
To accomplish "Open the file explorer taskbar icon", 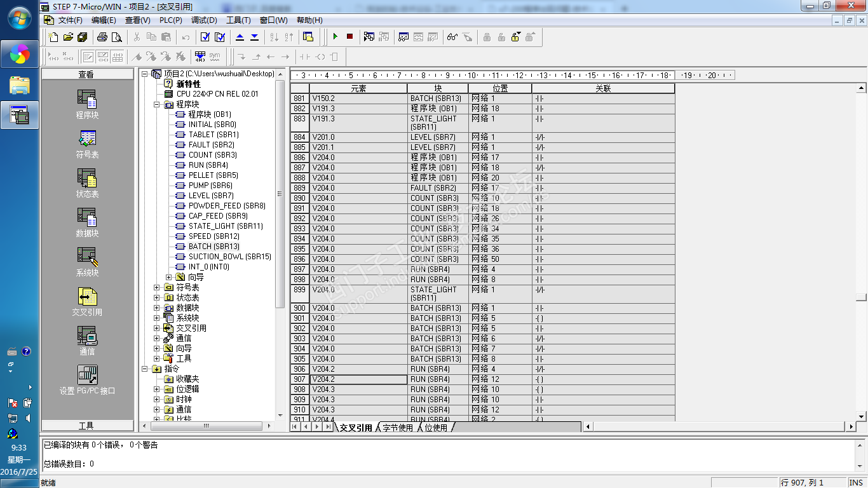I will pyautogui.click(x=20, y=85).
